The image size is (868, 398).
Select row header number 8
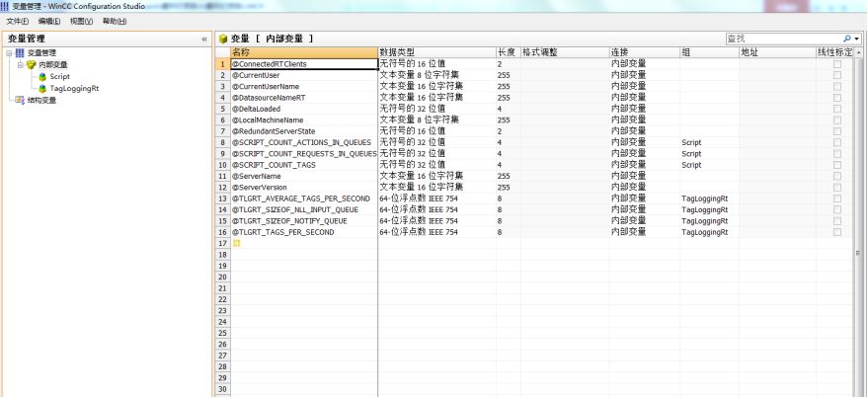222,142
